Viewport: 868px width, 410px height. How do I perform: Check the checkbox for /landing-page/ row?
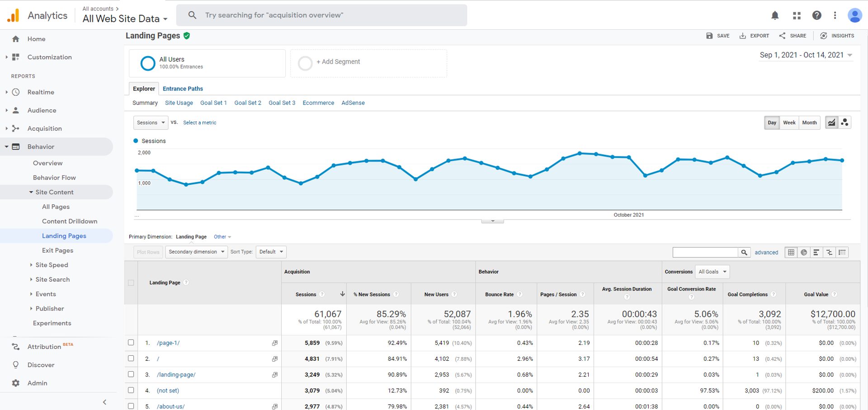(x=131, y=374)
